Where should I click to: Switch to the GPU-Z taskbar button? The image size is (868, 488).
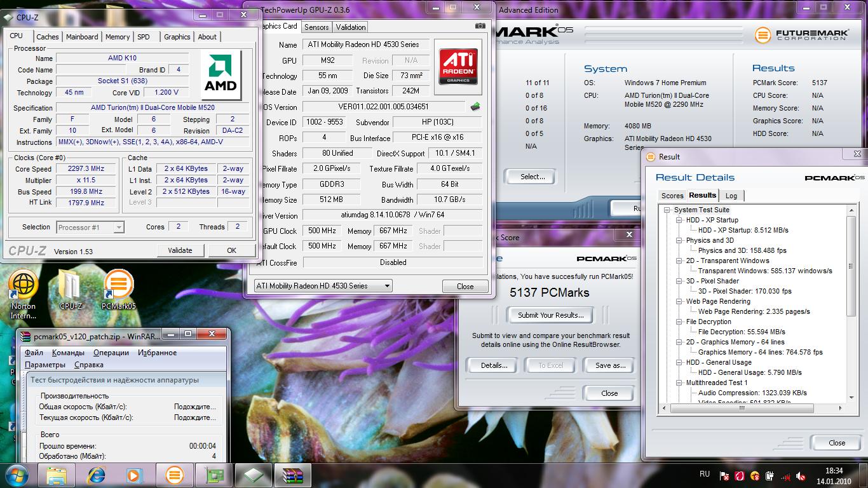click(x=214, y=475)
